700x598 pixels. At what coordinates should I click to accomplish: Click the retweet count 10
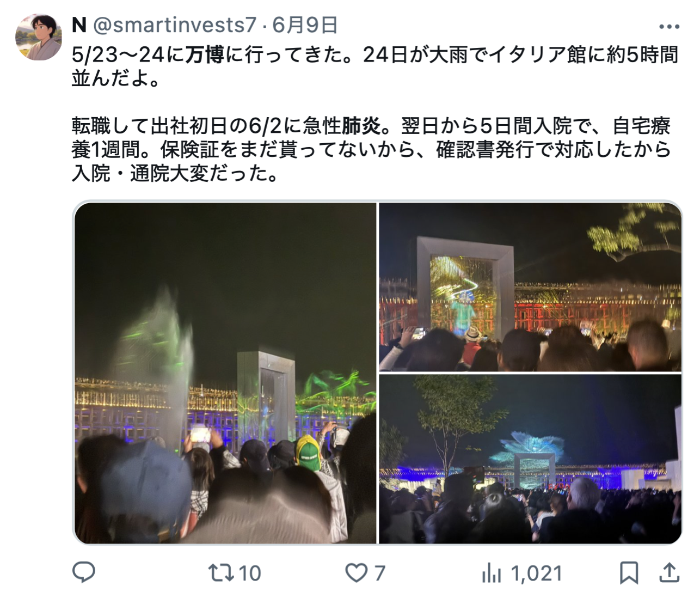[x=249, y=573]
